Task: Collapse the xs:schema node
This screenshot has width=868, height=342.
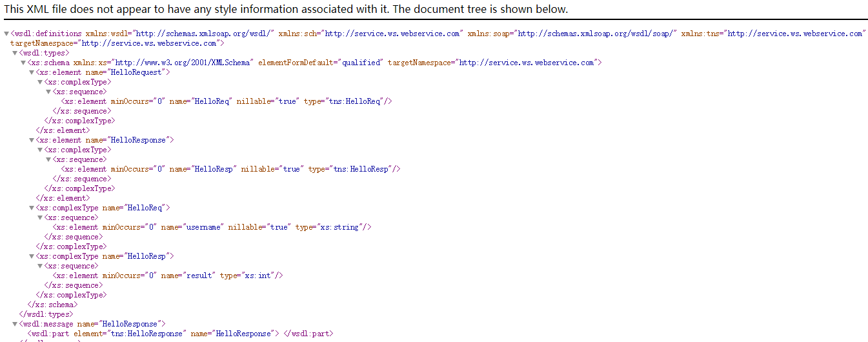Action: [x=23, y=63]
